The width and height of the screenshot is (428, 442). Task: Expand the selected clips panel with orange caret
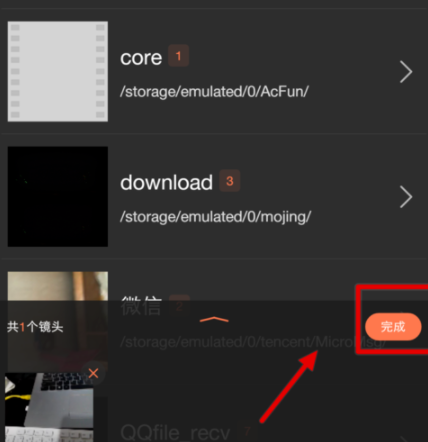click(214, 320)
